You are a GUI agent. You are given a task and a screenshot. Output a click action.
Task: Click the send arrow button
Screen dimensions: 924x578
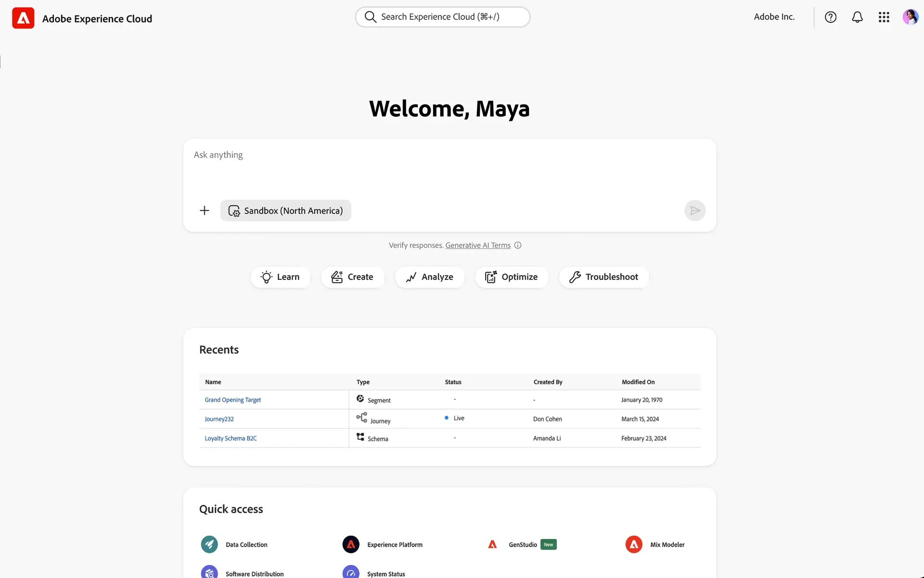[x=695, y=210]
